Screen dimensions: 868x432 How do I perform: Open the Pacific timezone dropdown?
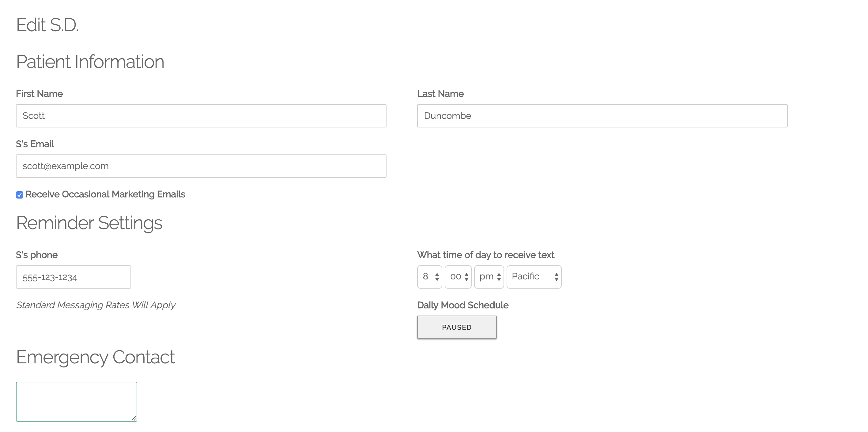[534, 277]
